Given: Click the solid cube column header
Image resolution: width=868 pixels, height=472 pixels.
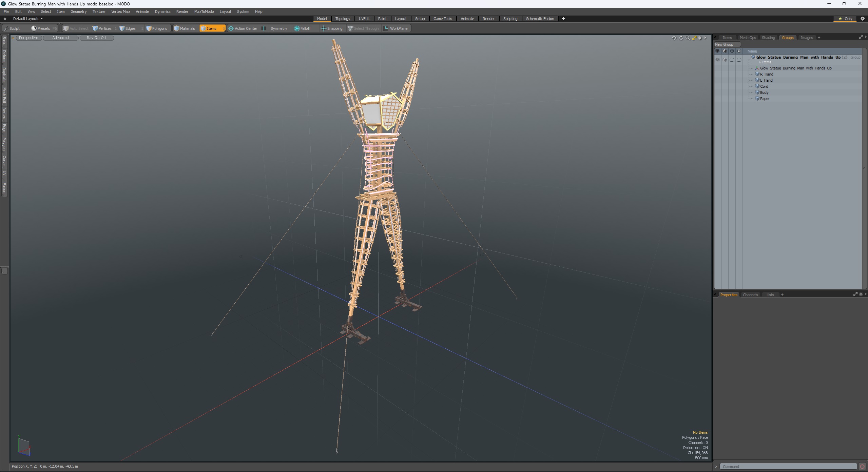Looking at the screenshot, I should (x=739, y=51).
